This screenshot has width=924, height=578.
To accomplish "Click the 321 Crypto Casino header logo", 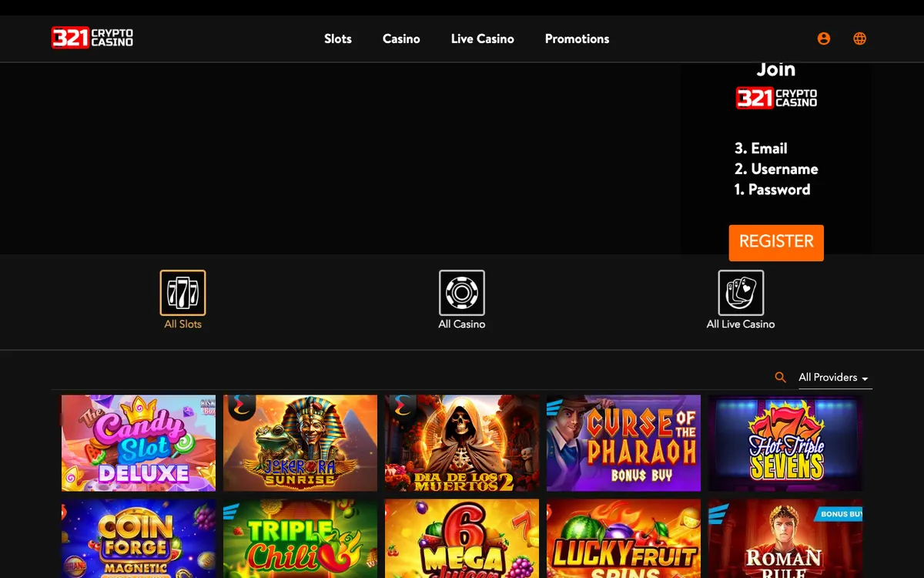I will tap(92, 38).
